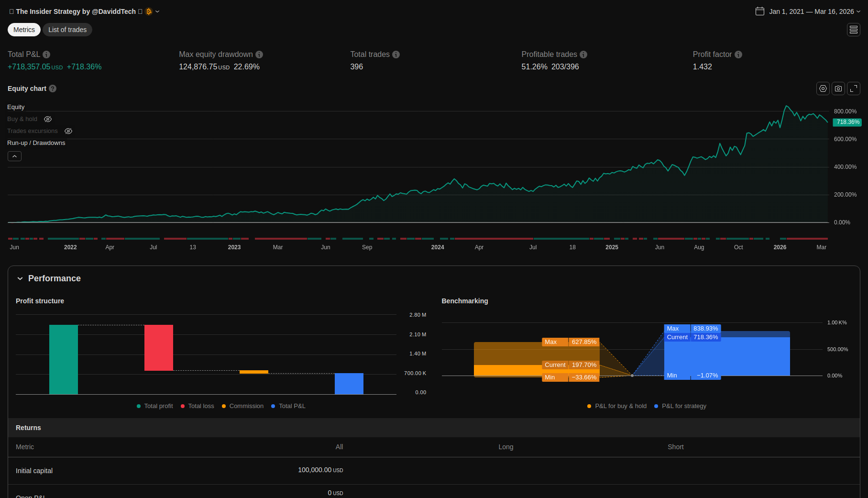Switch to the List of trades tab

(x=67, y=30)
